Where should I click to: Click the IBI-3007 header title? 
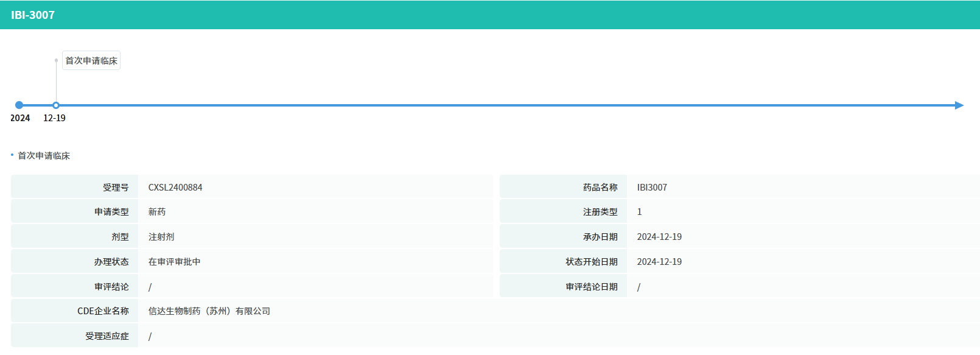click(33, 15)
